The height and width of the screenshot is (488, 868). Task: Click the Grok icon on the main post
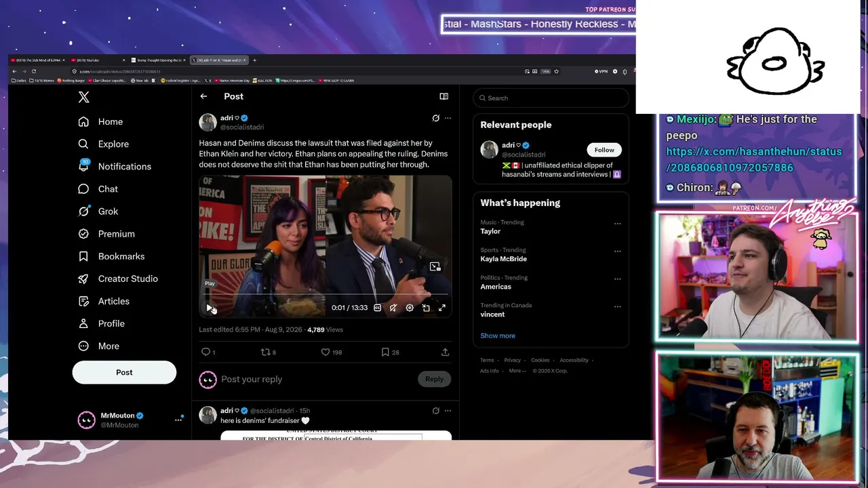[435, 118]
